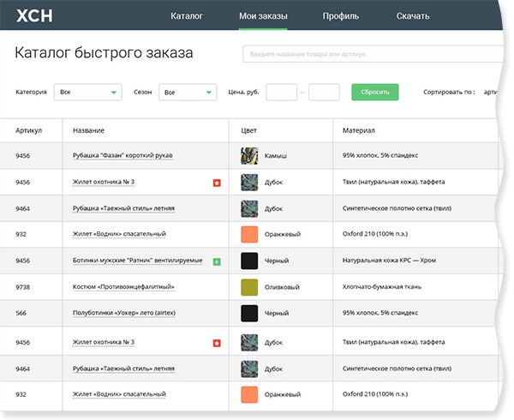Screen dimensions: 514x420
Task: Click the XCH logo
Action: click(34, 15)
